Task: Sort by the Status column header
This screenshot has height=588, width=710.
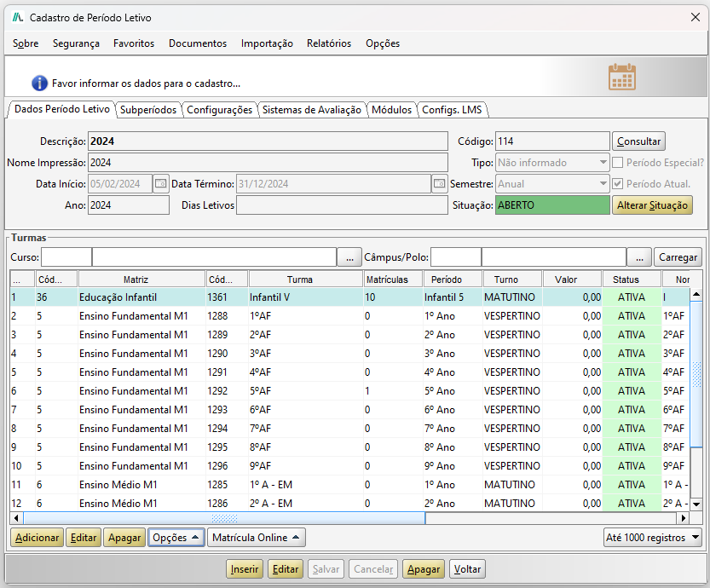Action: (x=632, y=280)
